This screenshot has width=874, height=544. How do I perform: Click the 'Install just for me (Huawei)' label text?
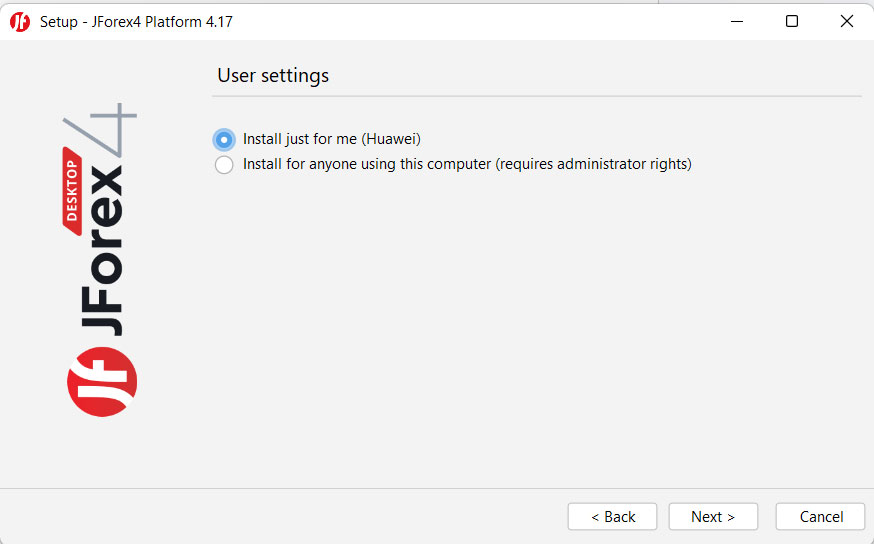click(332, 140)
